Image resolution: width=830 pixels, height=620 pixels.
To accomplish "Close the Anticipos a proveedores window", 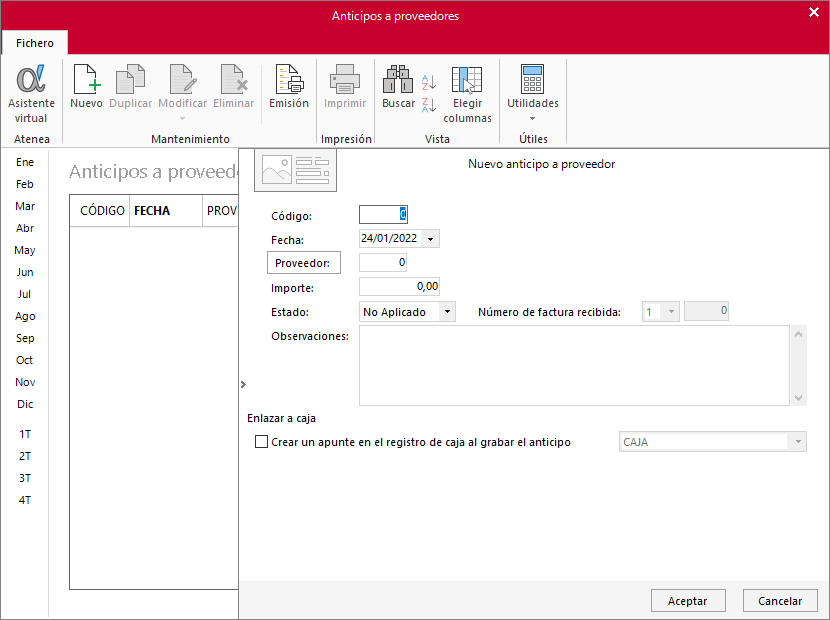I will point(814,12).
